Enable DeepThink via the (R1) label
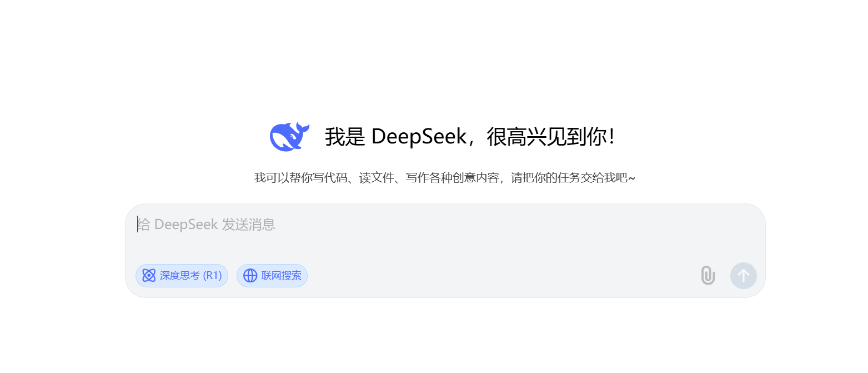The image size is (868, 373). [x=212, y=276]
